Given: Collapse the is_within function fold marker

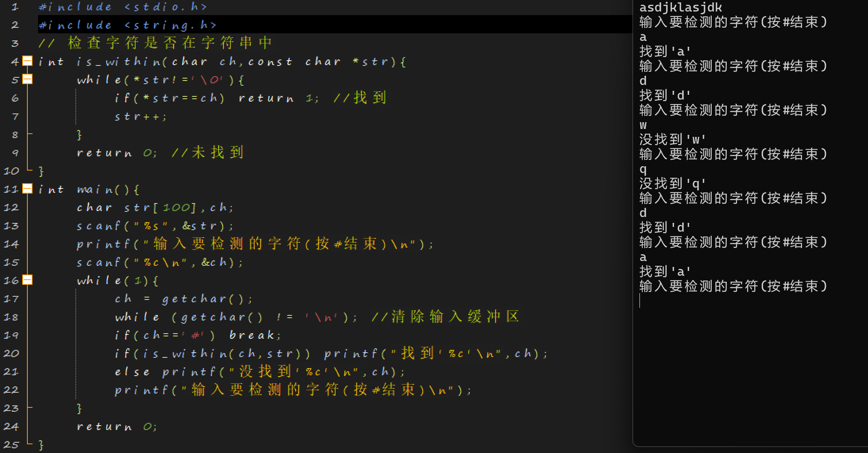Looking at the screenshot, I should pos(27,61).
